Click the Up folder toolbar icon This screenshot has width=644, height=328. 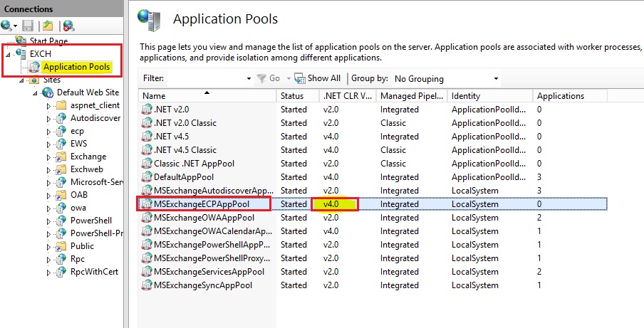pyautogui.click(x=48, y=26)
